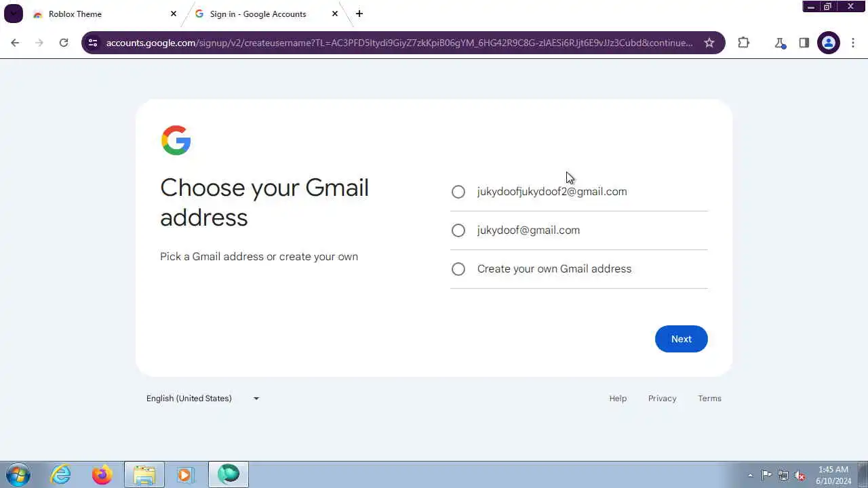Click the address bar URL field
868x488 pixels.
click(399, 43)
